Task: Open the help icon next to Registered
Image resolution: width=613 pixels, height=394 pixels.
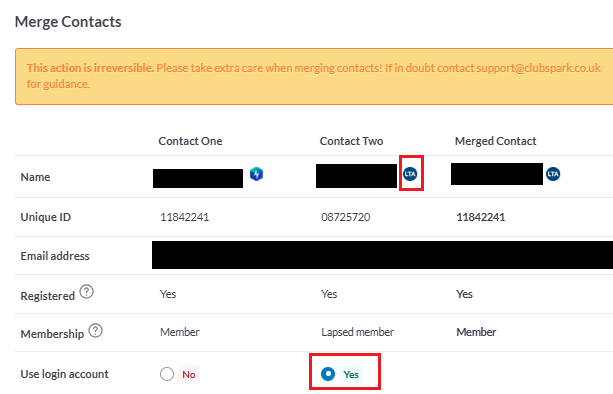Action: [86, 292]
